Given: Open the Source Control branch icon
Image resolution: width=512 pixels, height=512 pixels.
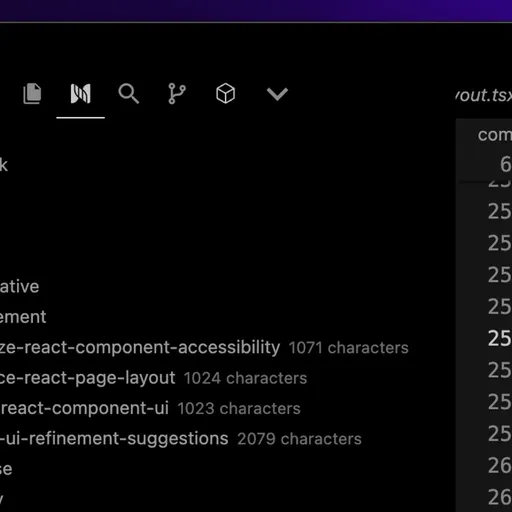Looking at the screenshot, I should pos(177,94).
